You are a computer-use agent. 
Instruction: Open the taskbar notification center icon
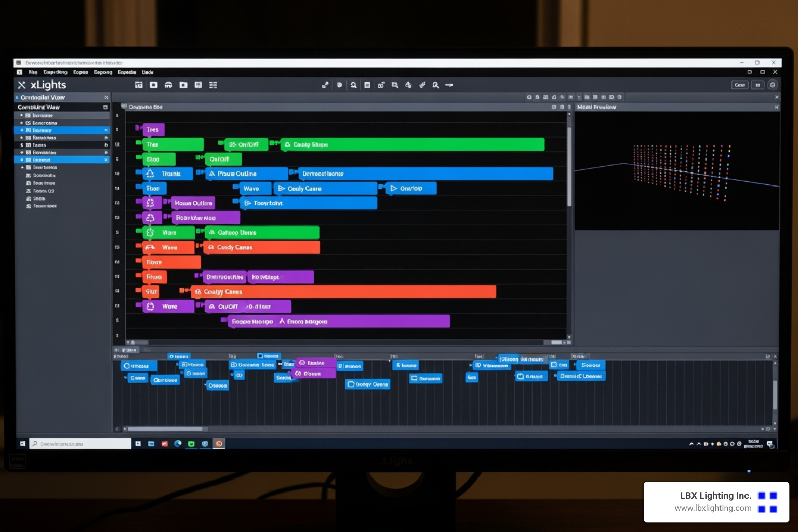tap(770, 444)
